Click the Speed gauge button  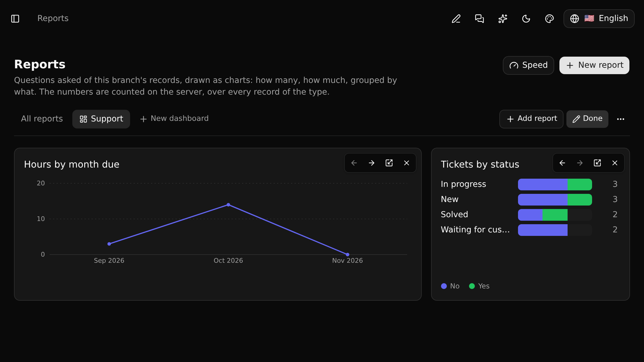[x=528, y=65]
